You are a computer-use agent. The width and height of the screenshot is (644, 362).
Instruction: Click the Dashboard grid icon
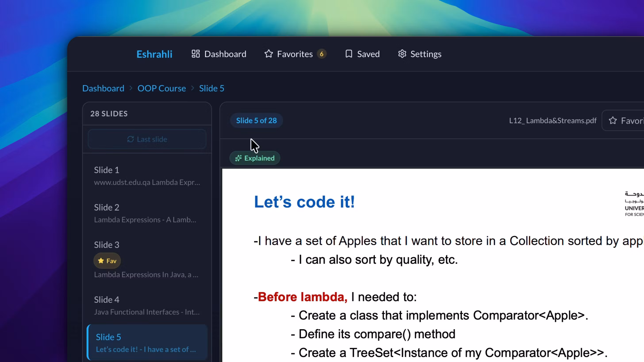pyautogui.click(x=195, y=54)
